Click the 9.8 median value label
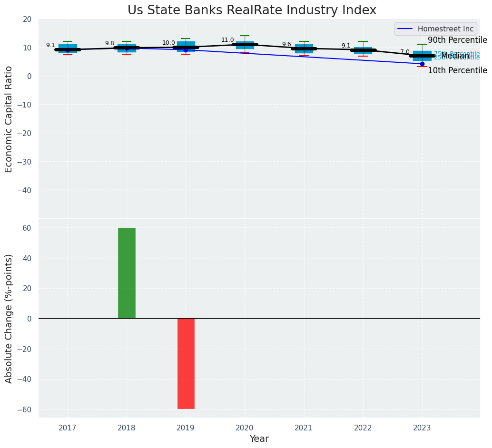The width and height of the screenshot is (492, 448). pos(109,44)
